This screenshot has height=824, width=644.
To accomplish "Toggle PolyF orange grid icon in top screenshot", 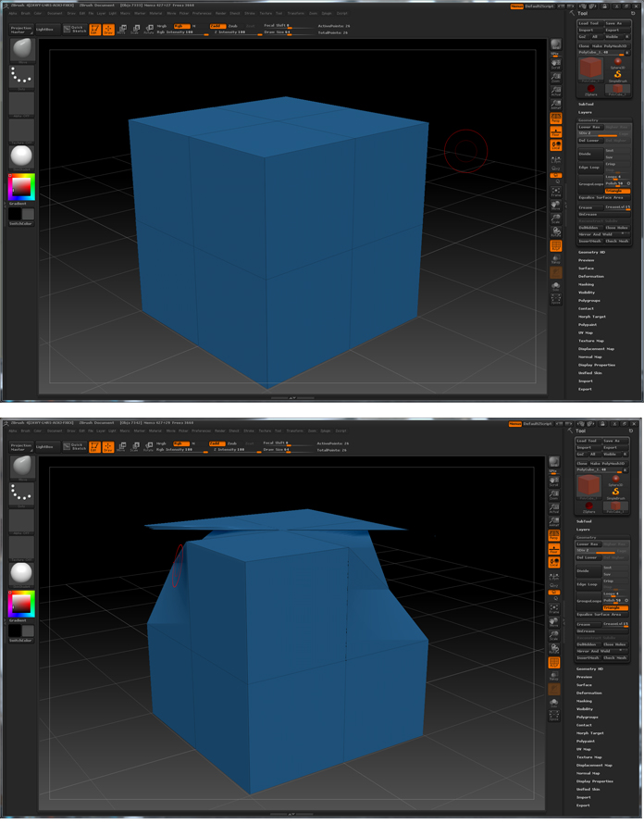I will [556, 246].
